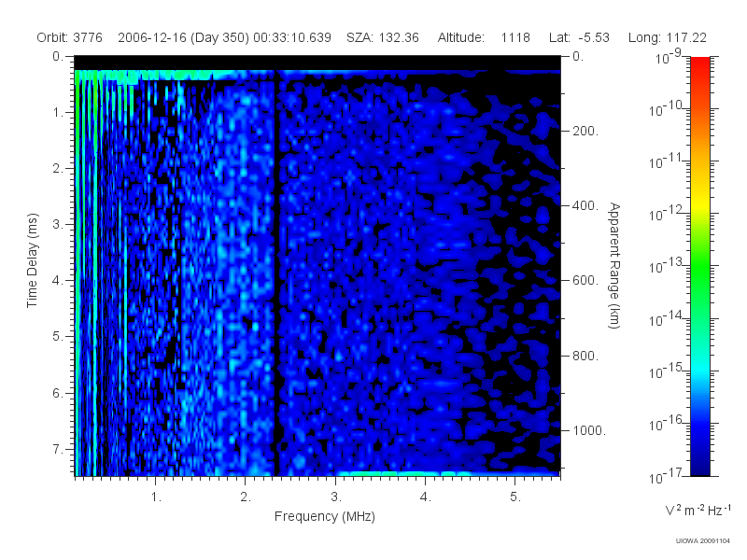This screenshot has height=560, width=747.
Task: Click the date '2006-12-16 (Day 350)' text
Action: click(x=183, y=37)
